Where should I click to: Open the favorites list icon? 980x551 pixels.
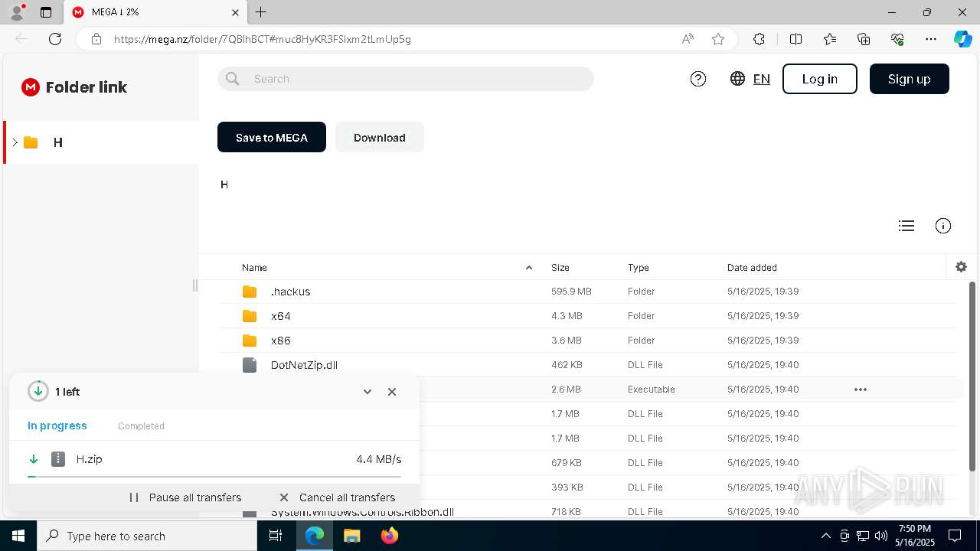(830, 39)
